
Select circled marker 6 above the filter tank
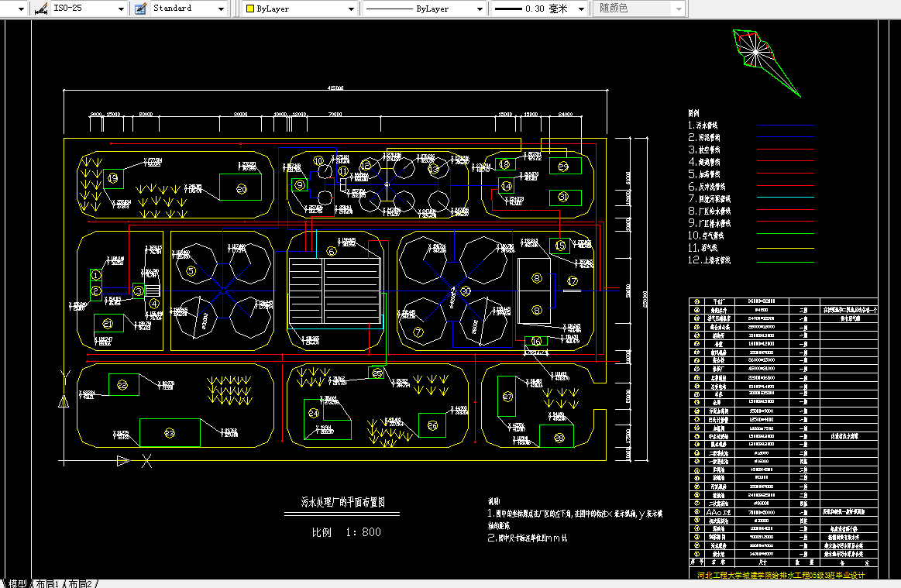(331, 251)
